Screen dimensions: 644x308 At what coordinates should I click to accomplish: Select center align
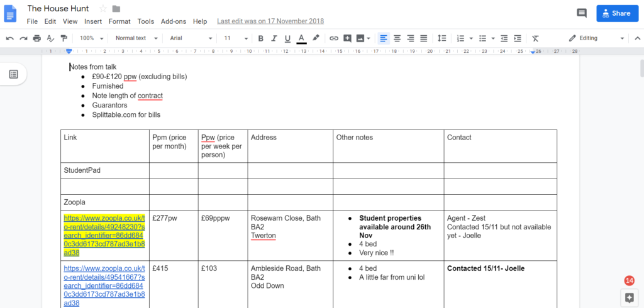[x=397, y=38]
